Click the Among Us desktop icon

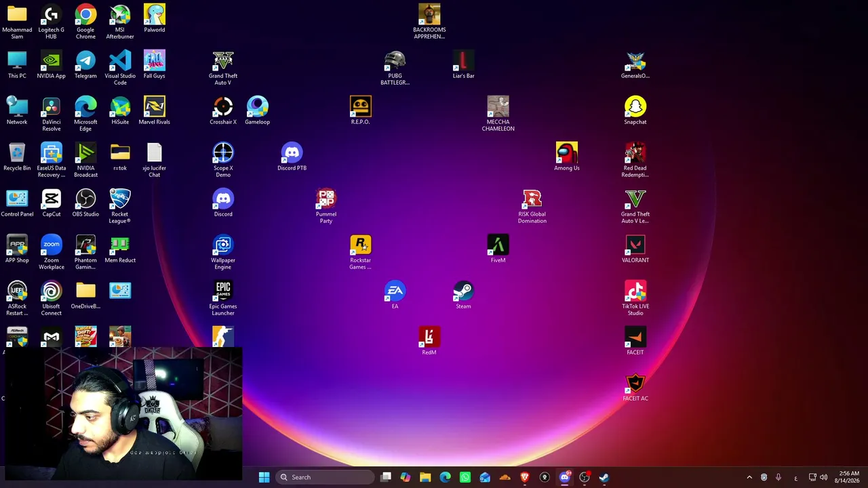567,157
